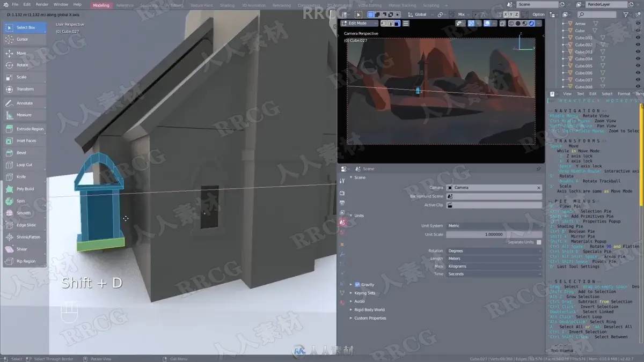Pin the Scene properties panel
The height and width of the screenshot is (362, 644).
pyautogui.click(x=538, y=169)
